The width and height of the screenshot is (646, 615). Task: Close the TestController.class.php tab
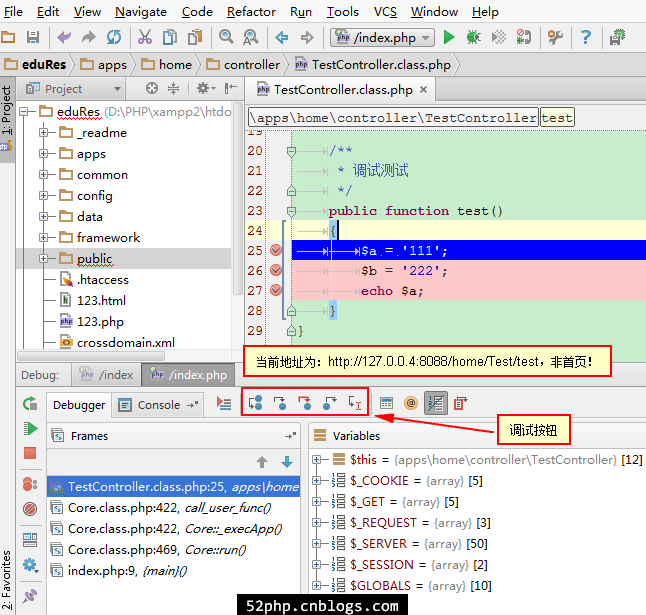click(423, 89)
